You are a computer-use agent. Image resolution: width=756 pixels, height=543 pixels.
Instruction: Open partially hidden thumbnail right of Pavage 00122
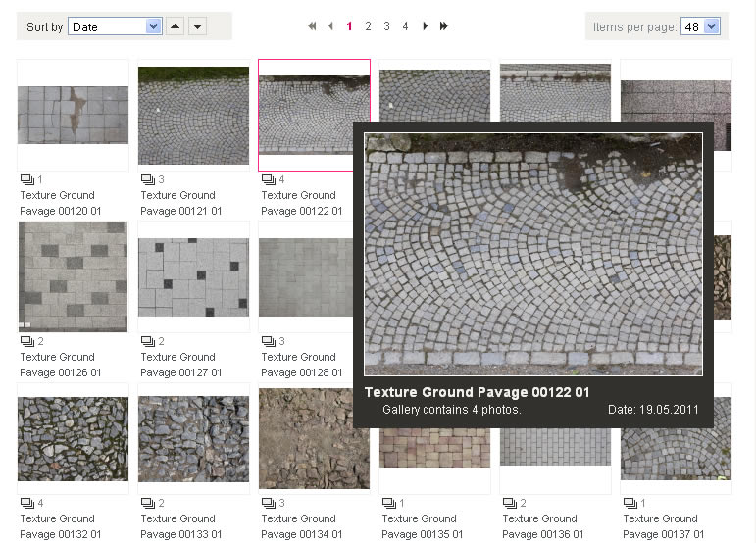[434, 95]
